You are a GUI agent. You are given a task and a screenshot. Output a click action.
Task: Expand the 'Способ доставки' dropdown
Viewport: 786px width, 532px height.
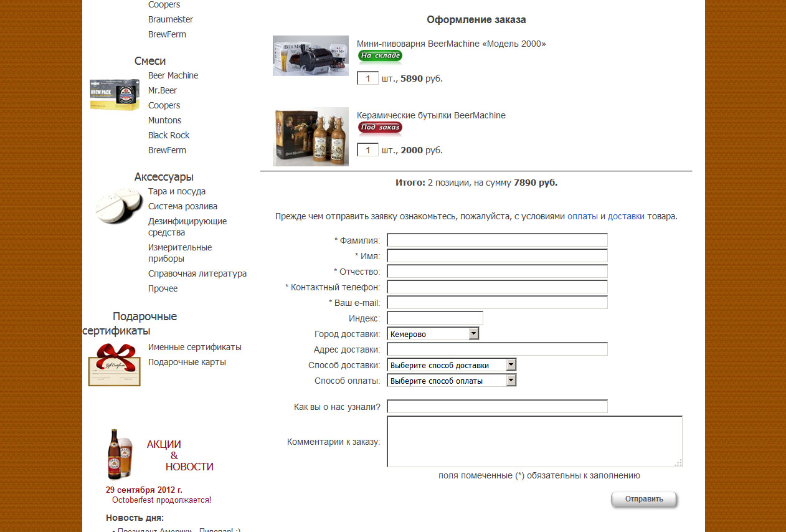click(452, 365)
